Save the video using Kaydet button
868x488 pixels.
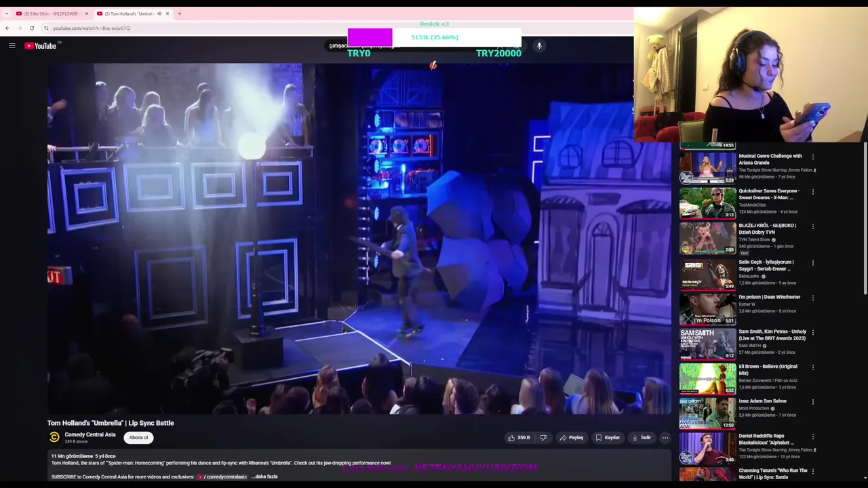pyautogui.click(x=608, y=438)
